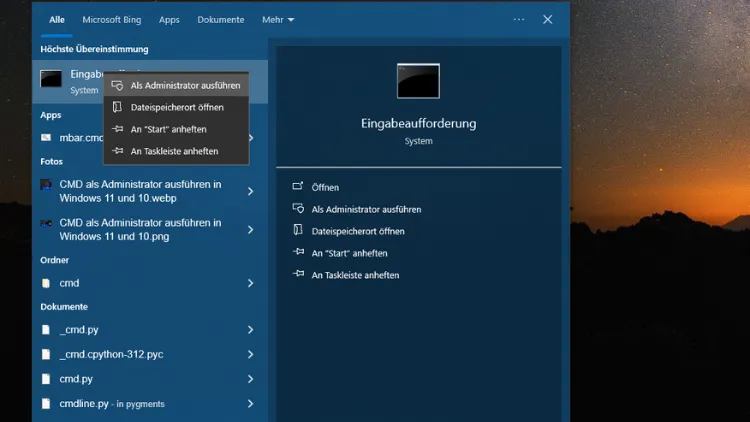
Task: Click the taskbar pin icon in context menu
Action: click(x=117, y=151)
